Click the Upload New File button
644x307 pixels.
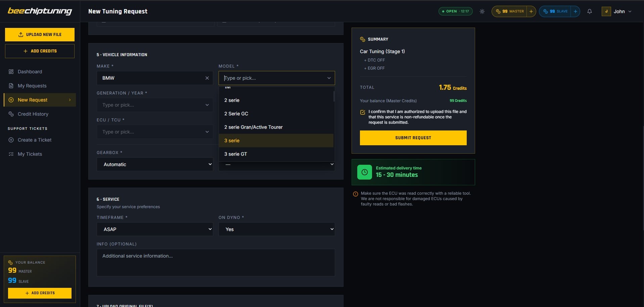point(40,35)
